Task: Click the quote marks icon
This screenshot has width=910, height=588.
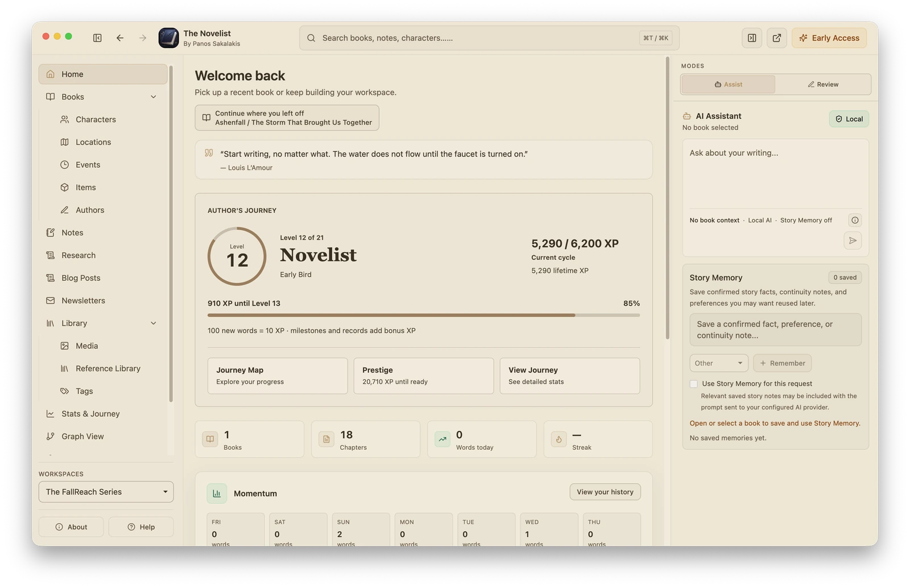Action: point(209,153)
